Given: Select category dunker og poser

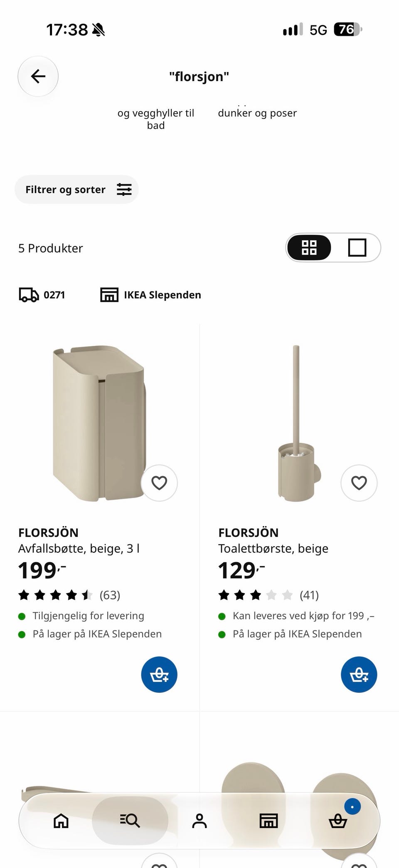Looking at the screenshot, I should pyautogui.click(x=257, y=113).
